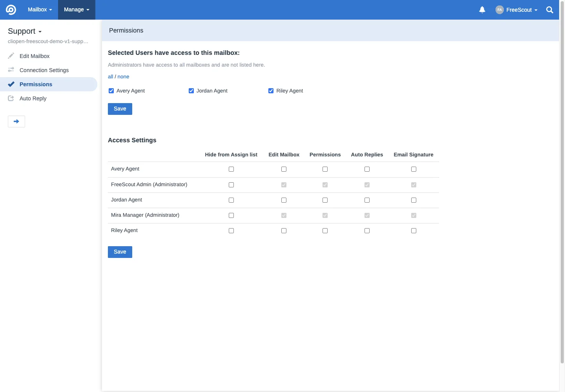Enable Email Signature for Jordan Agent

tap(414, 200)
